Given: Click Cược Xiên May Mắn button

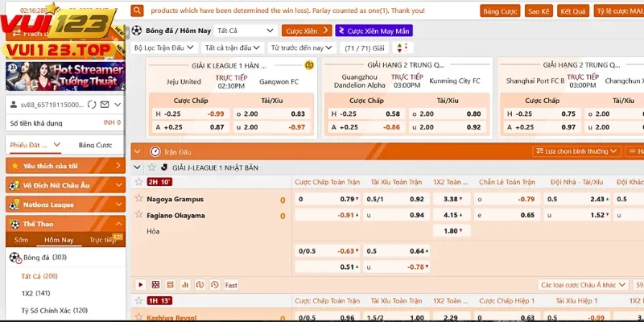Looking at the screenshot, I should click(374, 31).
